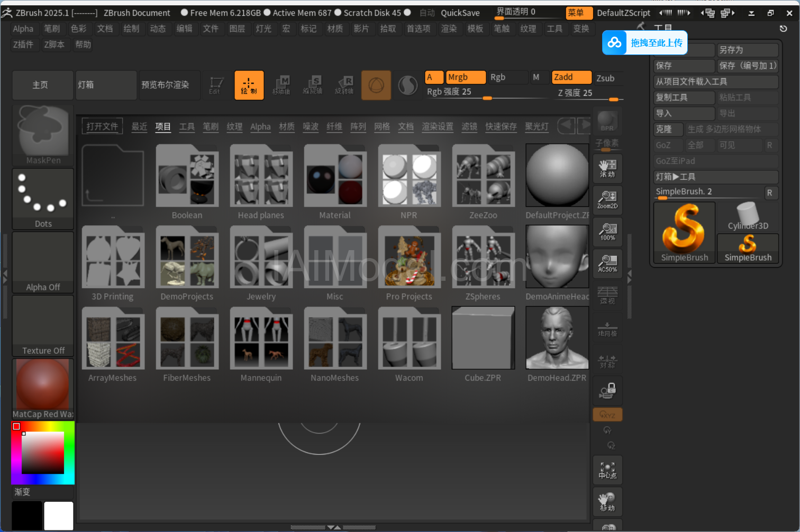Image resolution: width=800 pixels, height=532 pixels.
Task: Toggle 透视 perspective view icon
Action: (x=607, y=295)
